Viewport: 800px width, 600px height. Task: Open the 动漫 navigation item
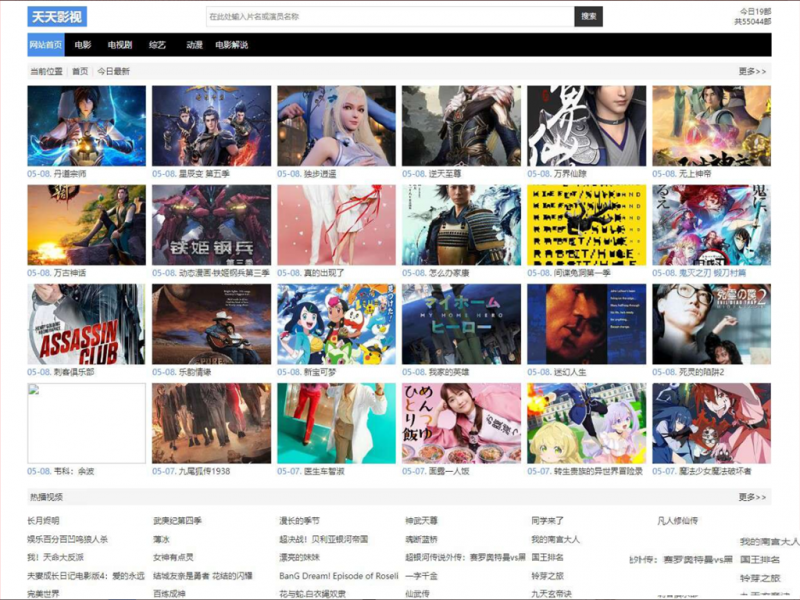click(194, 45)
